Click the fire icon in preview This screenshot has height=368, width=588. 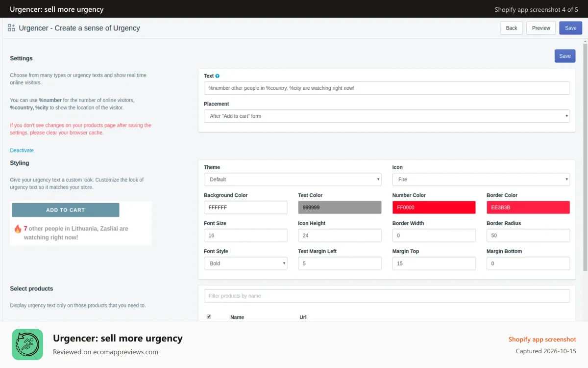coord(18,229)
